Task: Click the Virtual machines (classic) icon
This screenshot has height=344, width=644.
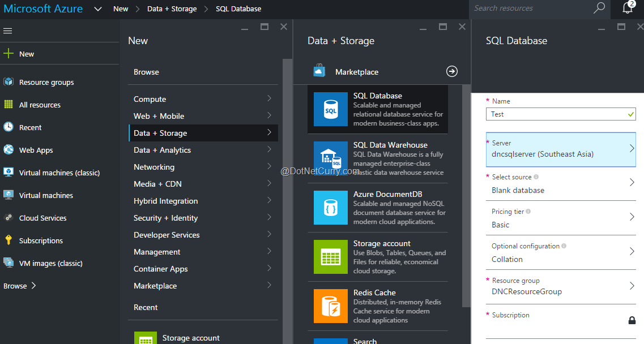Action: [x=8, y=172]
